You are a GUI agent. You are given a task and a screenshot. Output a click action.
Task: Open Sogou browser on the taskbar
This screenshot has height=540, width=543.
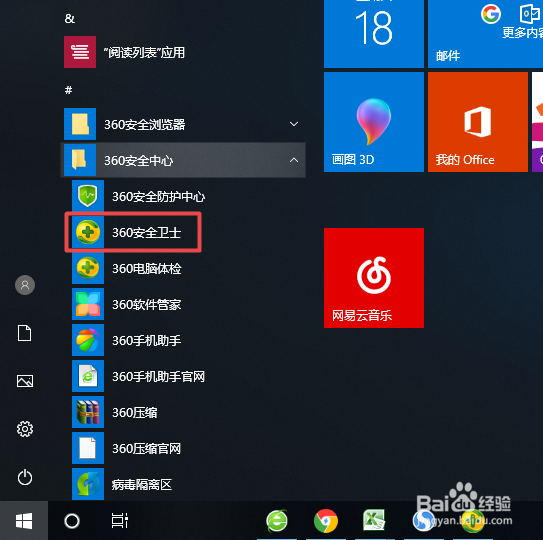(423, 521)
